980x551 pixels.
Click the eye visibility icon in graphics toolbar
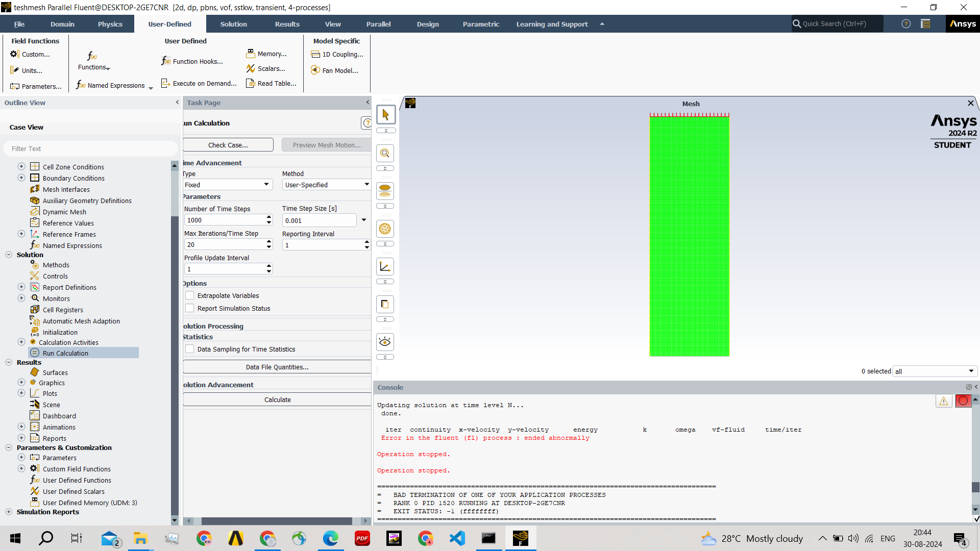click(x=385, y=342)
